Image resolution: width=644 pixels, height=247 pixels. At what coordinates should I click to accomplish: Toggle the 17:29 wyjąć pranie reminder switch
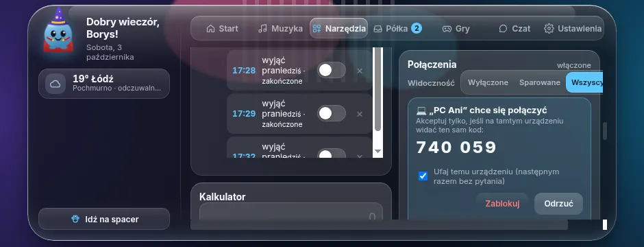click(331, 113)
